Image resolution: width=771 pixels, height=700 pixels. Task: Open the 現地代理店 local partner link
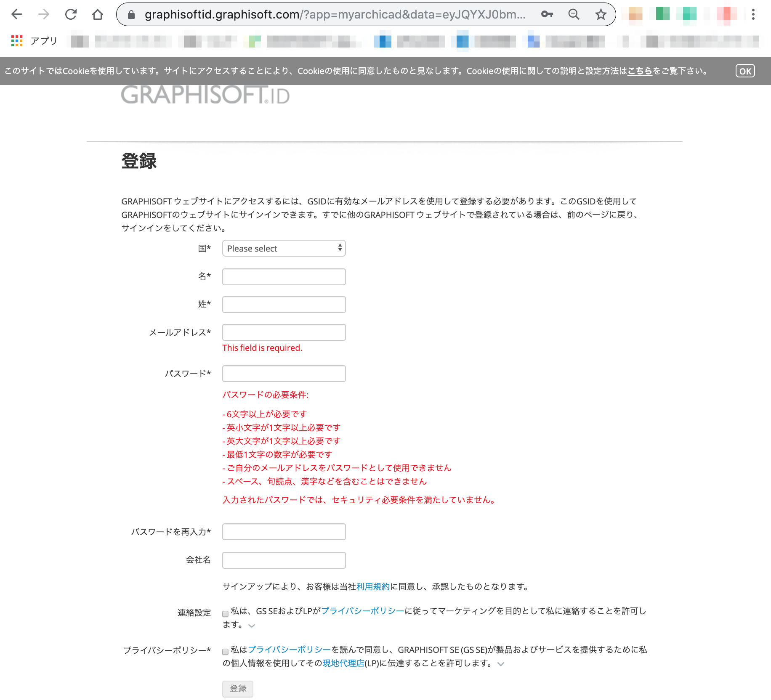point(343,663)
